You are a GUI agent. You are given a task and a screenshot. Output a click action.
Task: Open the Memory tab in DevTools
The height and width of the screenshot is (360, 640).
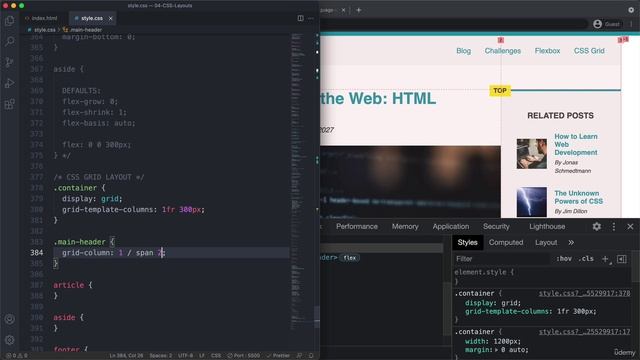coord(405,227)
